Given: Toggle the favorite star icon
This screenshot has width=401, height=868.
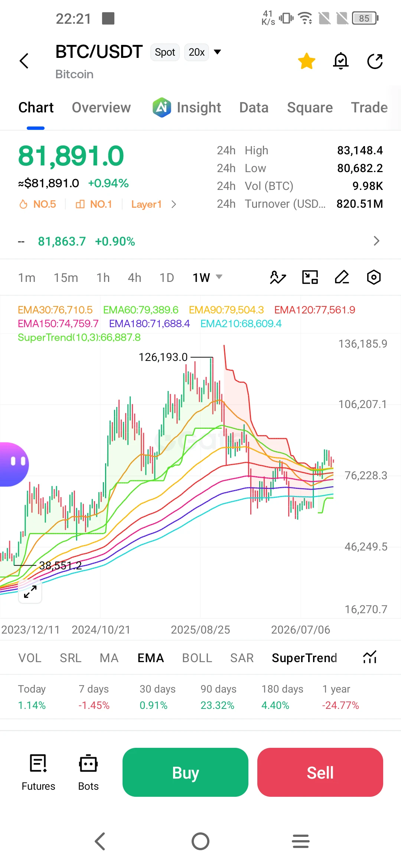Looking at the screenshot, I should pyautogui.click(x=307, y=61).
